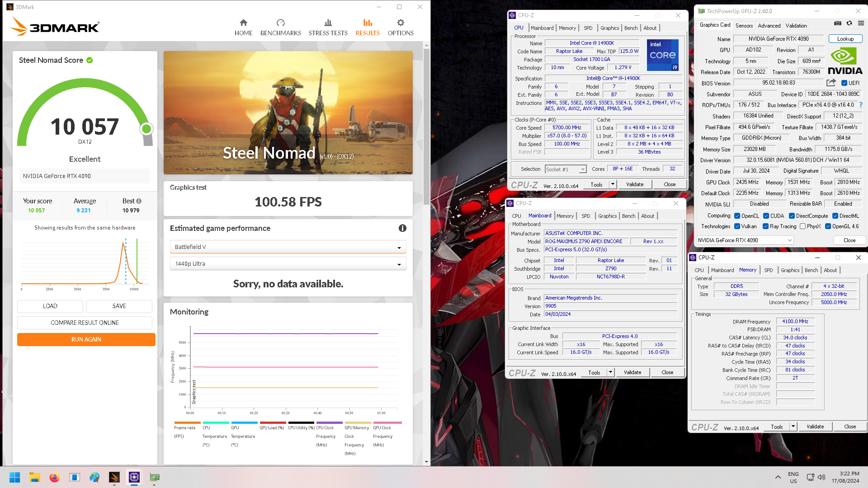Click RUN AGAIN button

click(86, 339)
